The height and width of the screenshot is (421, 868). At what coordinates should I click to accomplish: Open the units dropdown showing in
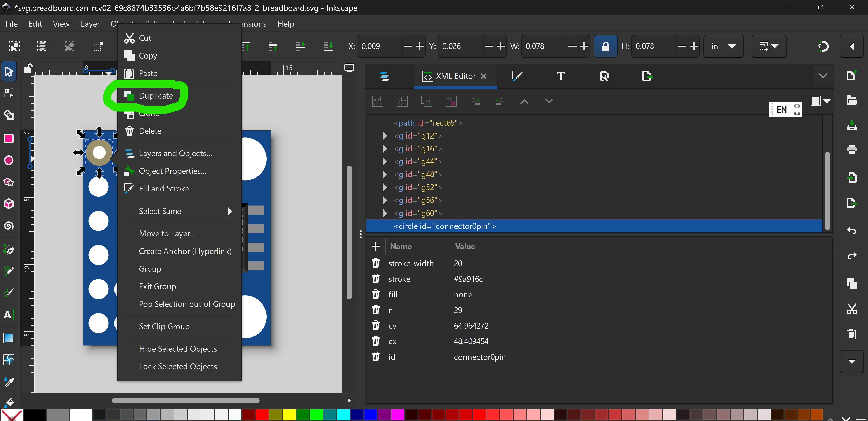coord(723,46)
